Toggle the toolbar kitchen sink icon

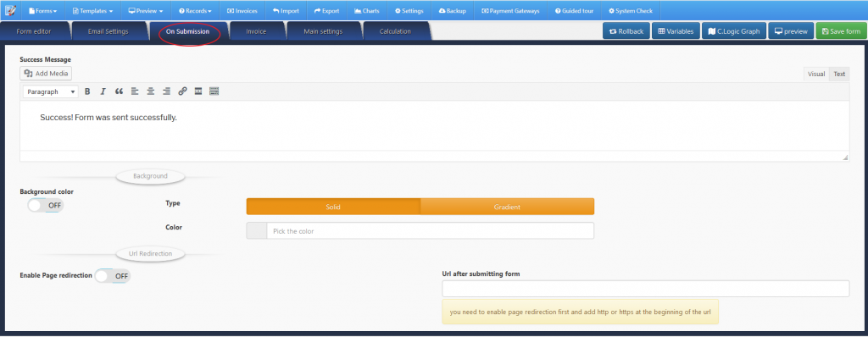(x=214, y=91)
